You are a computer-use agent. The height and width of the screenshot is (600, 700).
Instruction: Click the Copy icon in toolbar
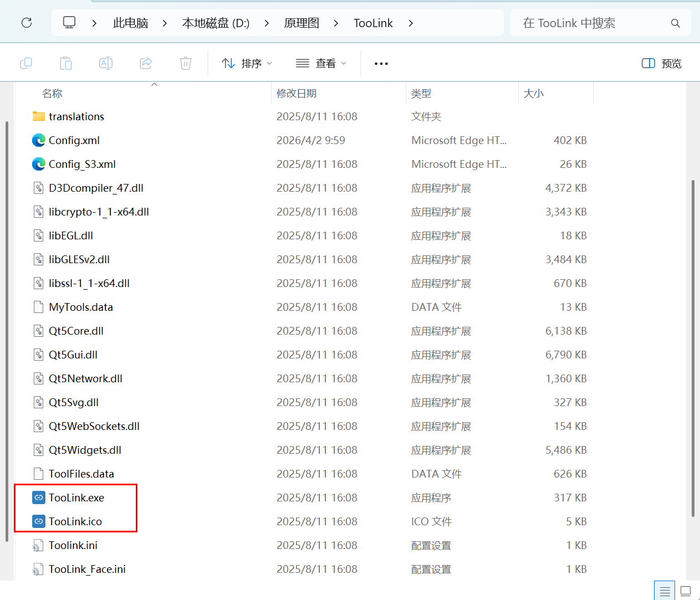26,63
